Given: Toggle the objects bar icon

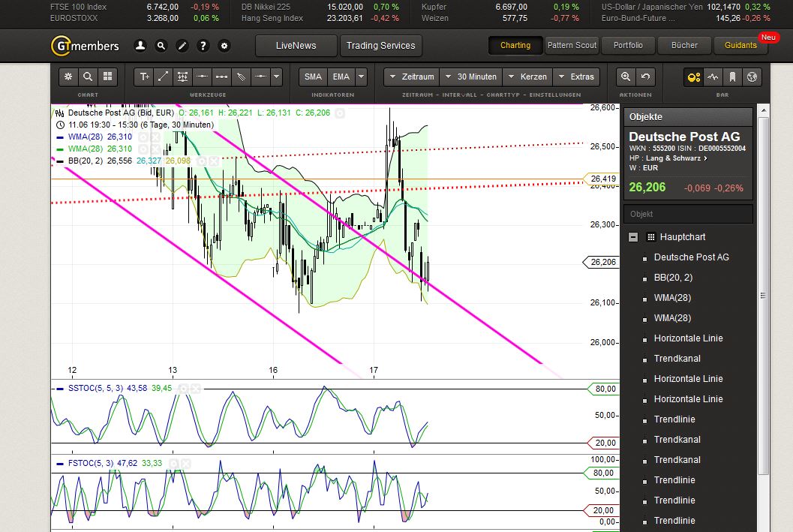Looking at the screenshot, I should pyautogui.click(x=693, y=77).
